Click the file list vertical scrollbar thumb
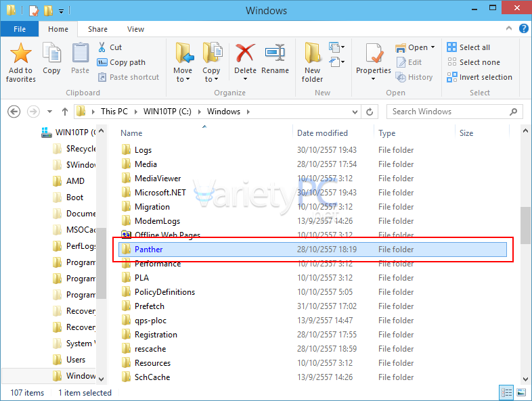Viewport: 532px width, 401px height. [525, 225]
